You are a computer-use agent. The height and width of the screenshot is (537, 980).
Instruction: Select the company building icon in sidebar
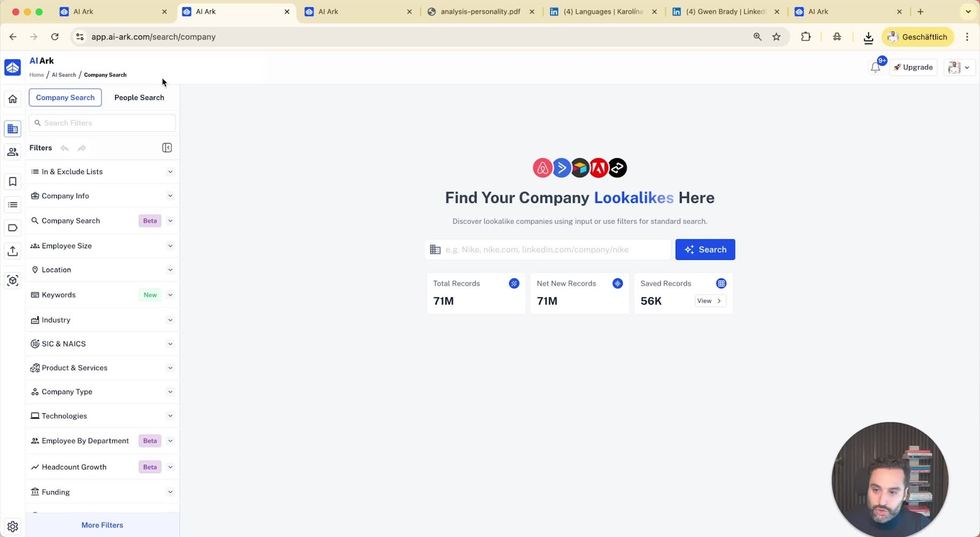pyautogui.click(x=13, y=129)
